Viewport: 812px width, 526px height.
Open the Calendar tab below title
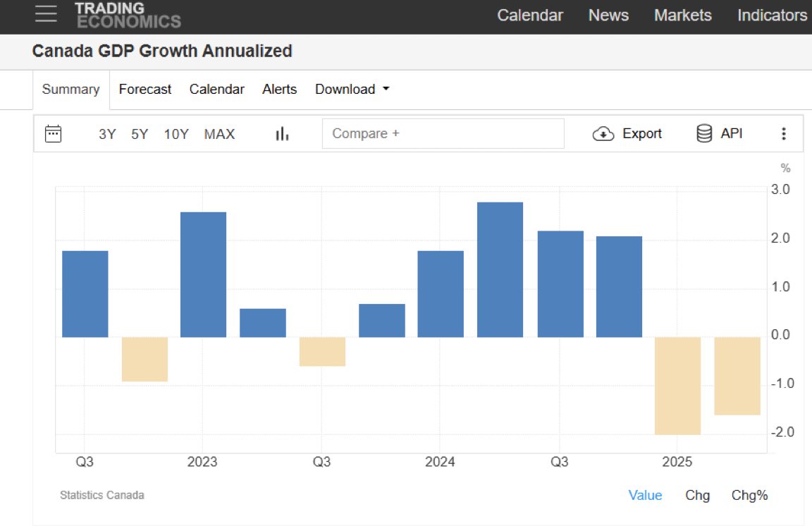pos(216,89)
